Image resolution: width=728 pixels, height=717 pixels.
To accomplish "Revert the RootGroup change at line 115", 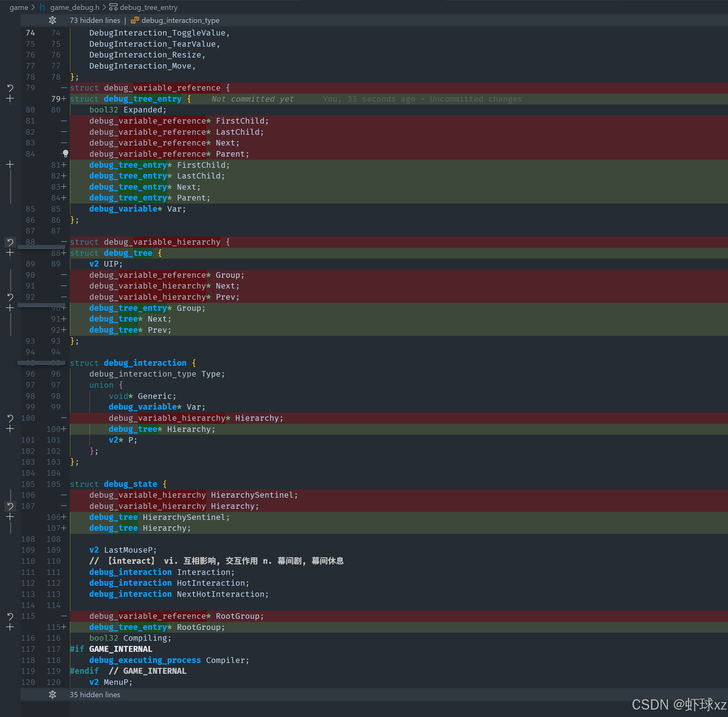I will 10,616.
